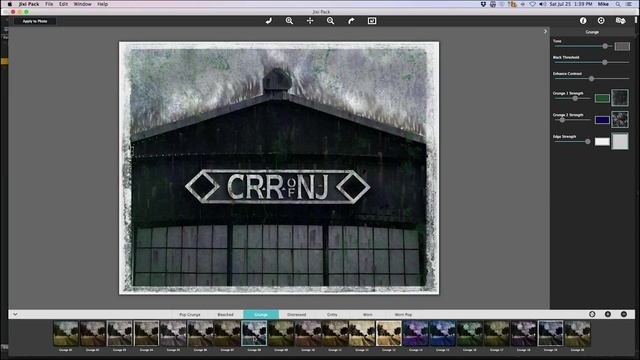Adjust the Grunge 2 Strength slider handle
The image size is (640, 360).
pos(562,120)
